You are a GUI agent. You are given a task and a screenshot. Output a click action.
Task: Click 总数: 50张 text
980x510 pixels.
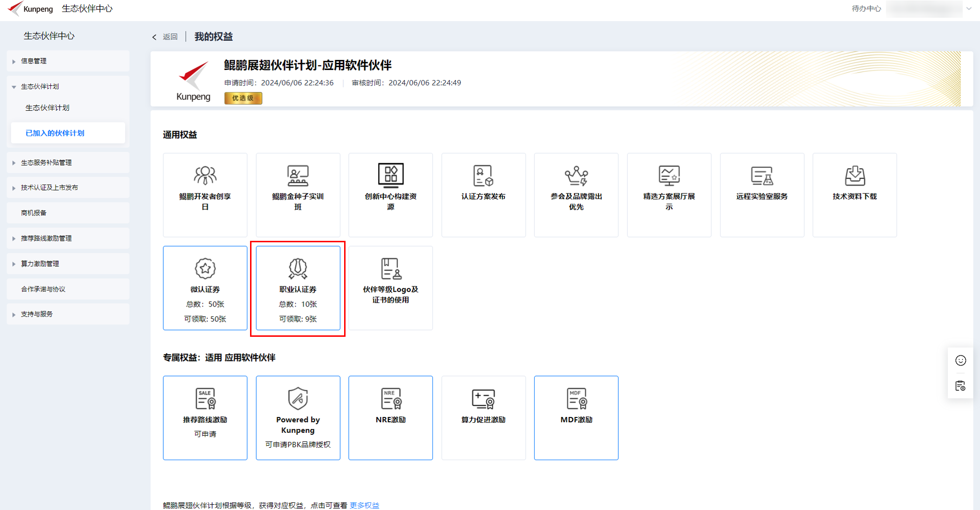[205, 304]
